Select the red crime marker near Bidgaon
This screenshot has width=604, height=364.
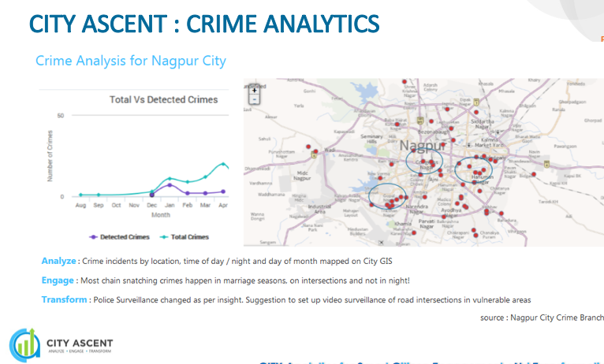534,174
